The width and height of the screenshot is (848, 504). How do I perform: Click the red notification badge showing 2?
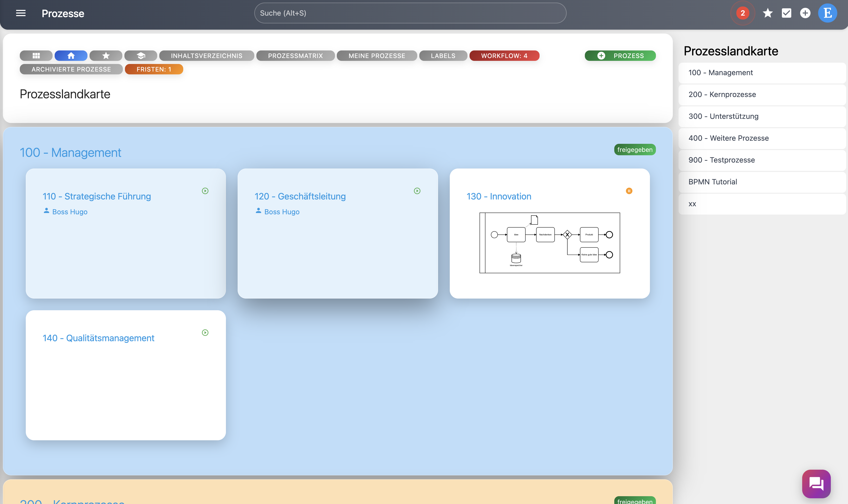(742, 13)
